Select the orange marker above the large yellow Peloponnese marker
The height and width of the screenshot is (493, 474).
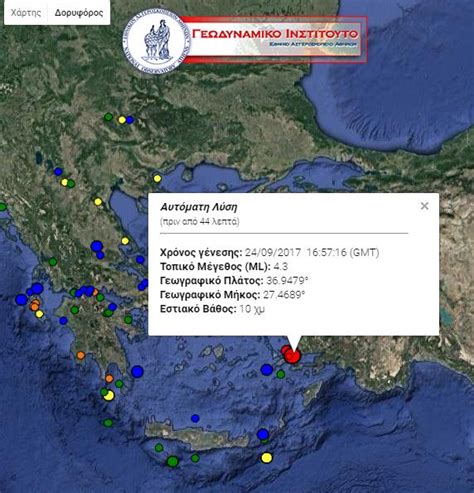coord(109,378)
